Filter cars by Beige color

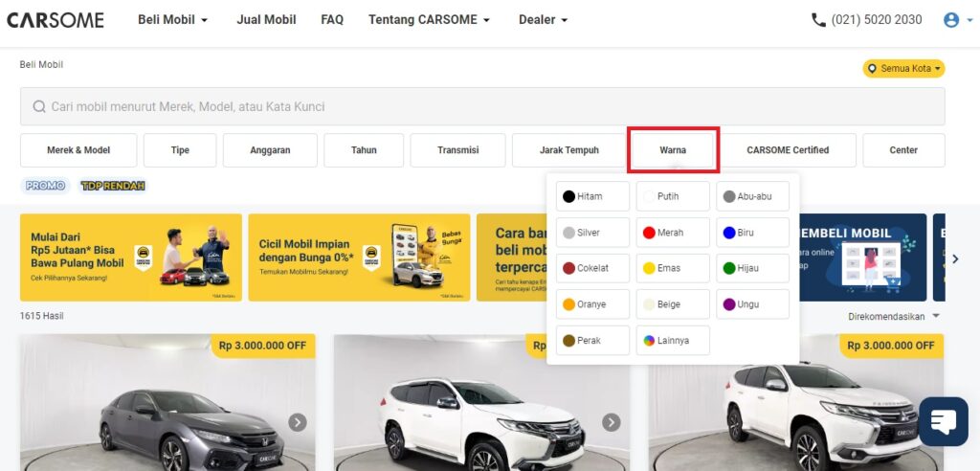click(673, 304)
